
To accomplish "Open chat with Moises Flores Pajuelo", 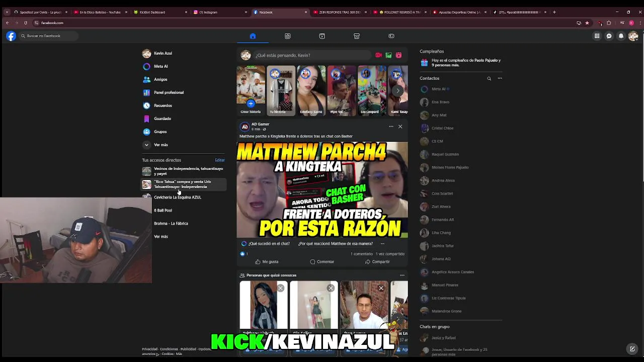I will tap(461, 167).
